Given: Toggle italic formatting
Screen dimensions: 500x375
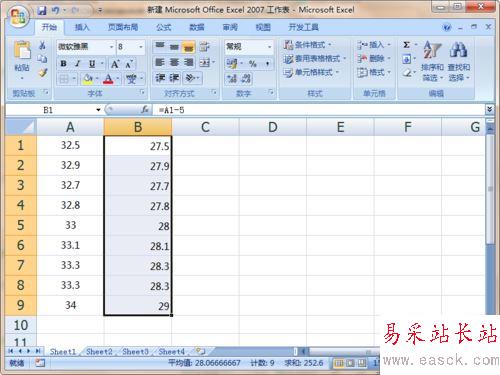Looking at the screenshot, I should (77, 63).
